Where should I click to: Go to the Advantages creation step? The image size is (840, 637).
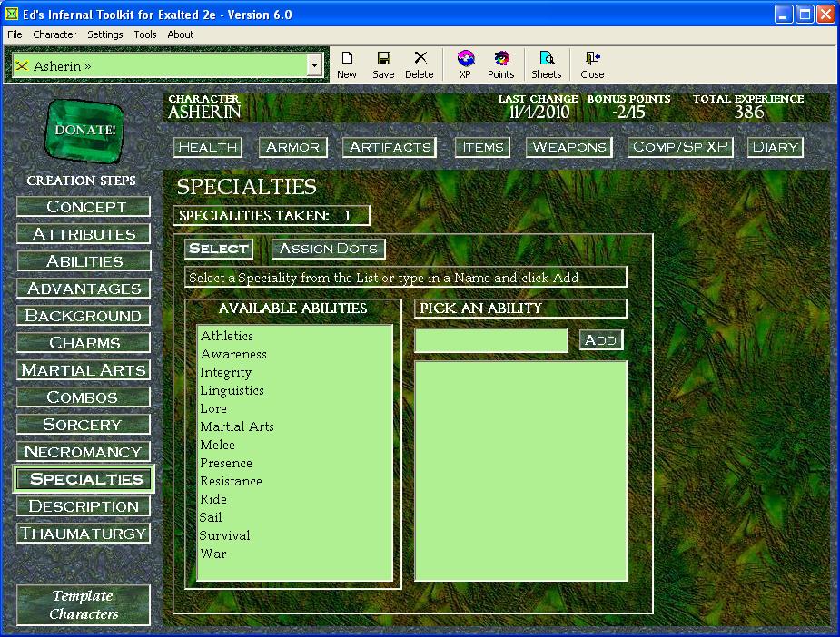pos(84,289)
